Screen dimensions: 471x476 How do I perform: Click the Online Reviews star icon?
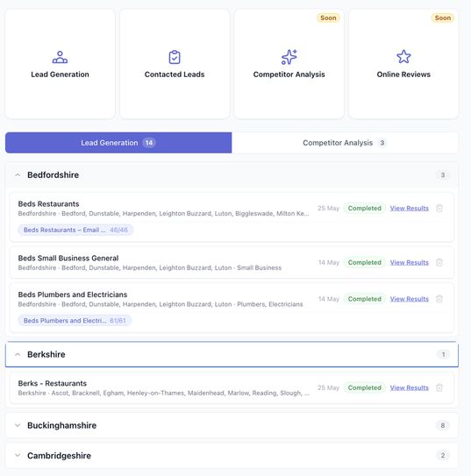point(403,57)
